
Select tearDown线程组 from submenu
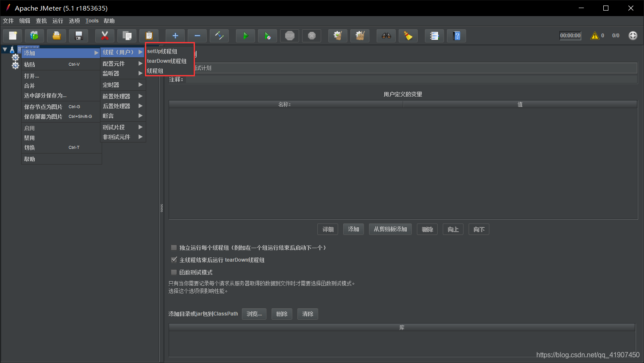169,61
